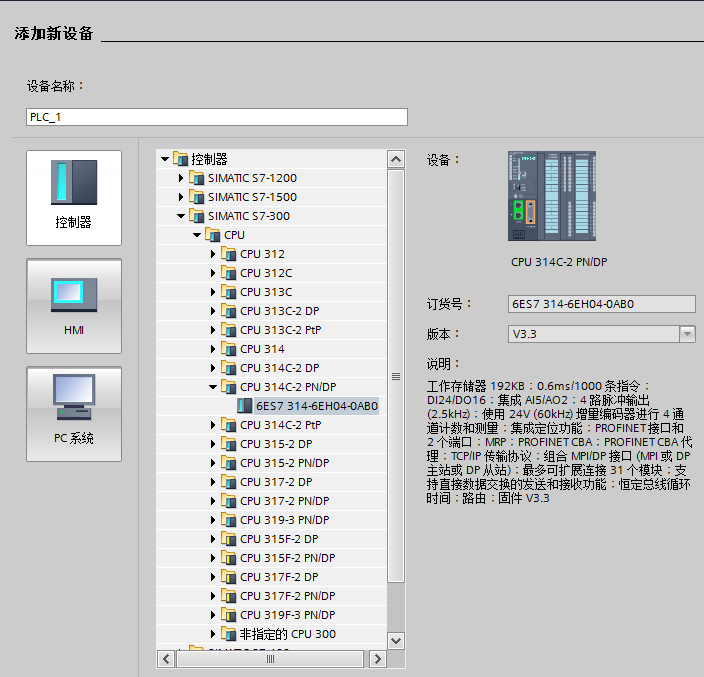Click the 说明 device description text block
Viewport: 704px width, 677px height.
(559, 442)
